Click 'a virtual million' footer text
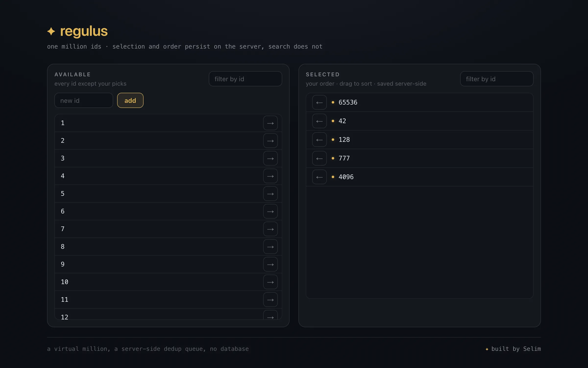The width and height of the screenshot is (588, 368). tap(77, 349)
